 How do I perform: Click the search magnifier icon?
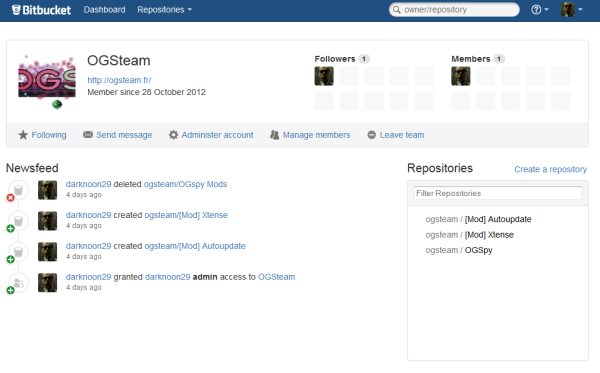(397, 10)
